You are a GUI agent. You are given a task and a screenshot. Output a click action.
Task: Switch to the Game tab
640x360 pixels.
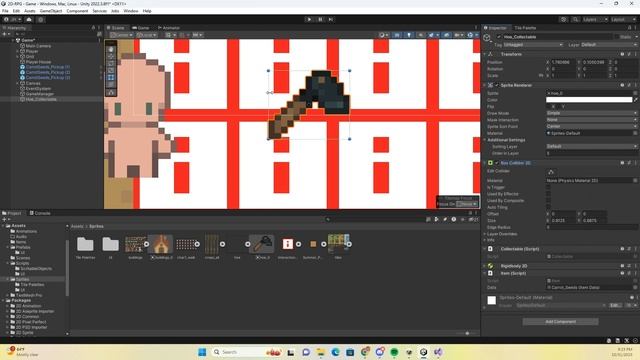(141, 28)
